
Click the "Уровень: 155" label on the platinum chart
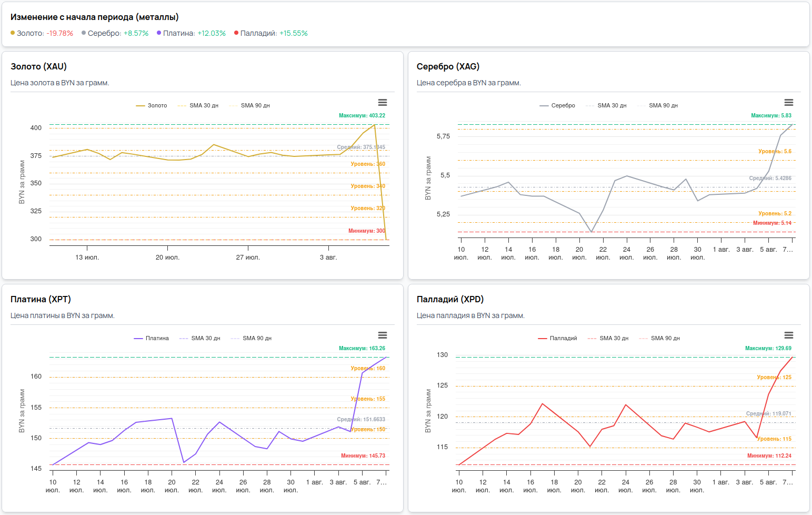click(368, 399)
